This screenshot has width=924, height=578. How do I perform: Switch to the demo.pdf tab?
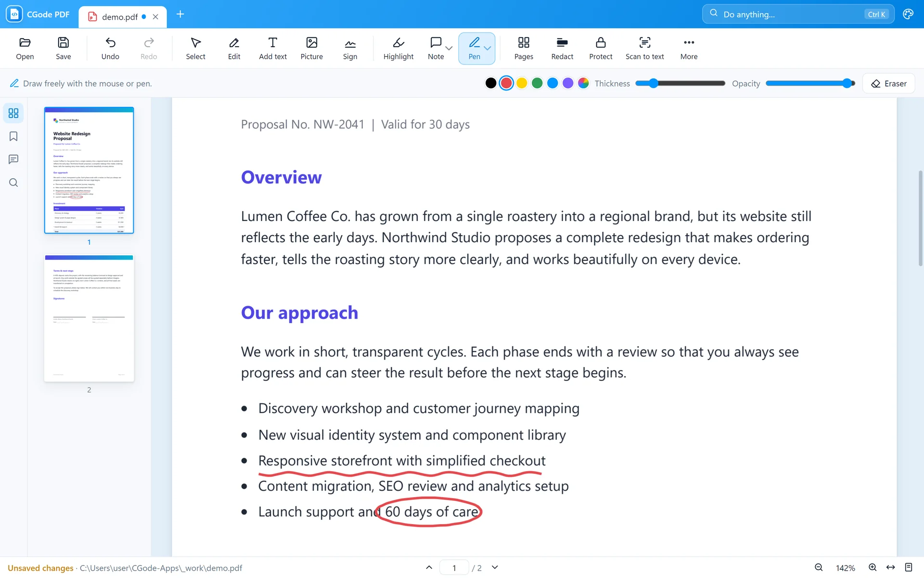point(119,17)
